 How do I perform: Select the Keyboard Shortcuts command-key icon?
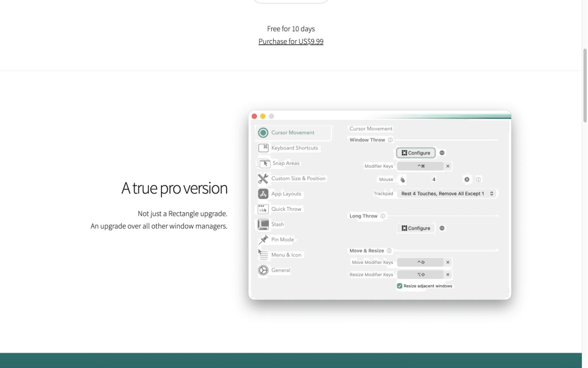(263, 148)
